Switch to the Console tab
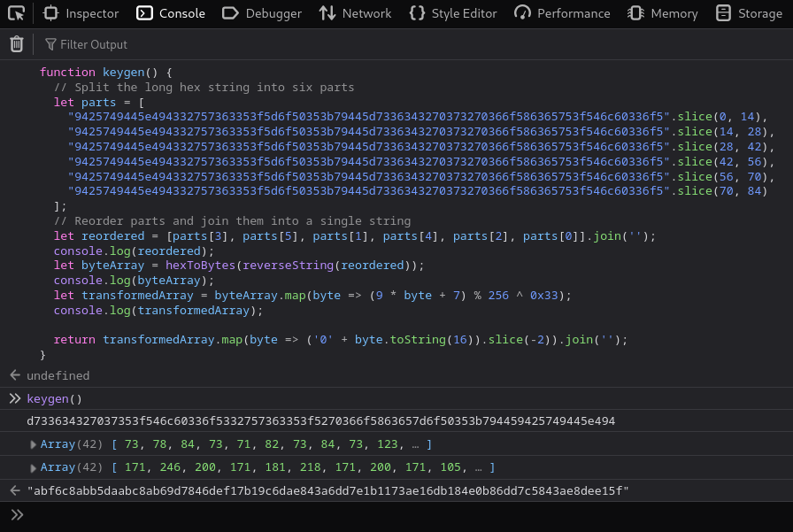This screenshot has height=532, width=793. (171, 13)
